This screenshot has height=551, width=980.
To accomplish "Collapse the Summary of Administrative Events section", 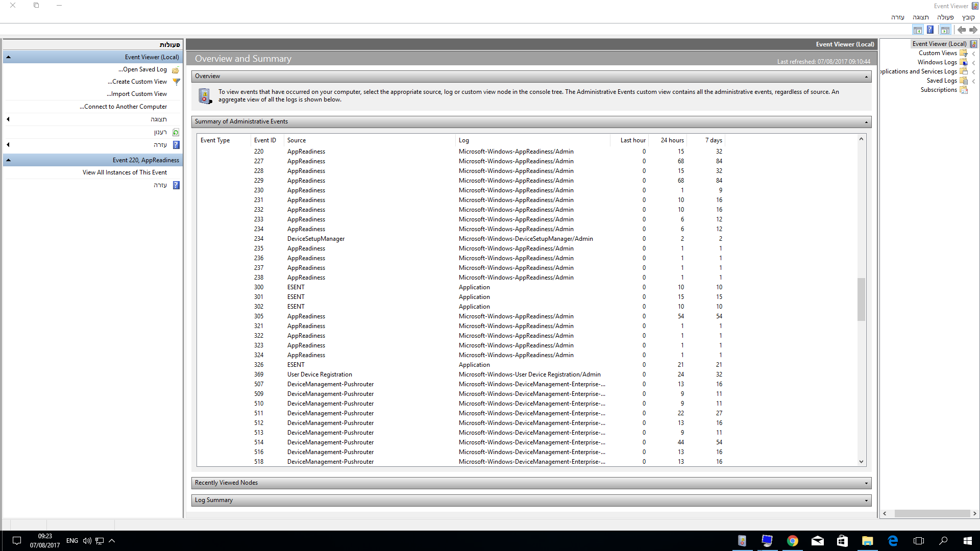I will click(866, 122).
